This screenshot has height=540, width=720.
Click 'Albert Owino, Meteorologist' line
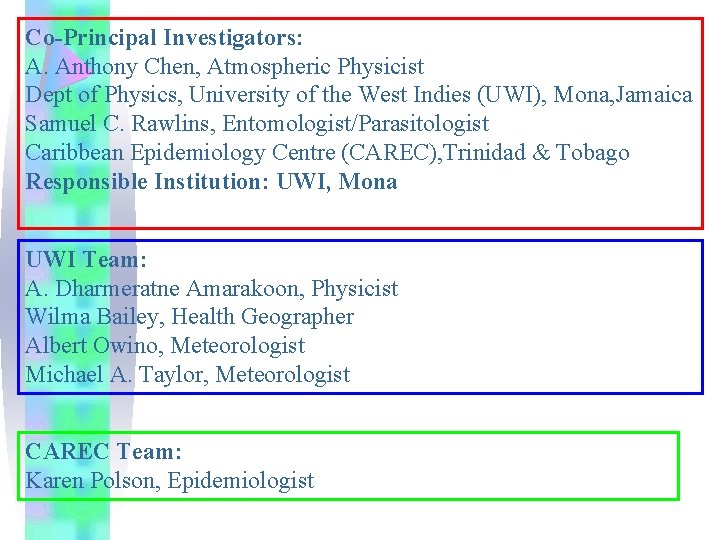pyautogui.click(x=165, y=346)
